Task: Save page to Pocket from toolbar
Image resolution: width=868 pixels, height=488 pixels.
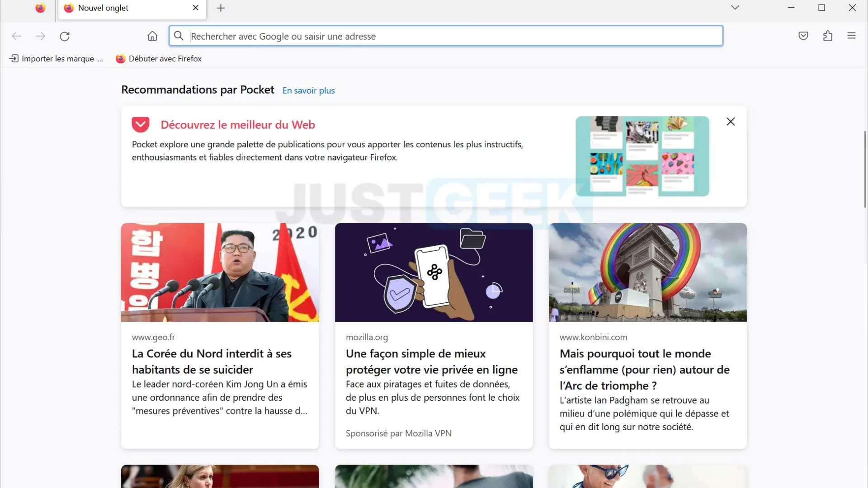Action: [x=803, y=36]
